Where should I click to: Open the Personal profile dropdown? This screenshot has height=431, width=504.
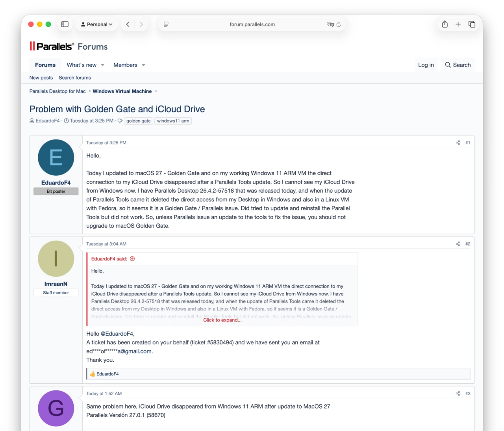[96, 24]
